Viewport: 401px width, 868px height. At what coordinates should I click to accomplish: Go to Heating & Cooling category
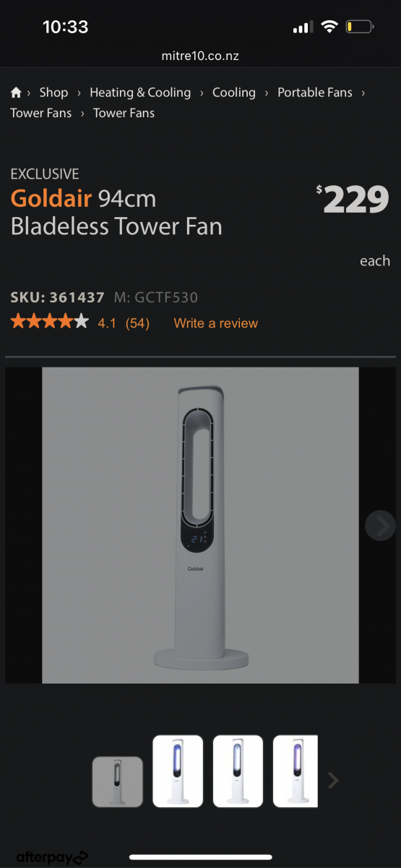coord(140,93)
